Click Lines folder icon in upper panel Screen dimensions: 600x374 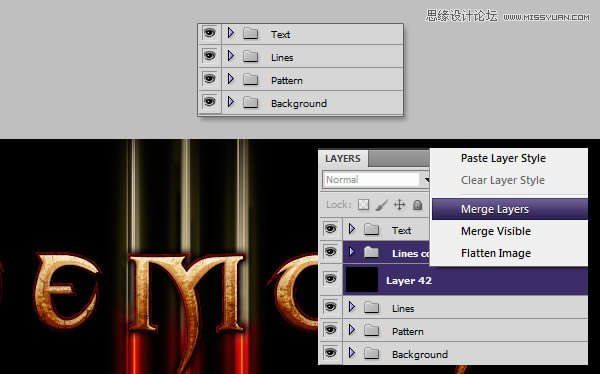click(x=251, y=56)
